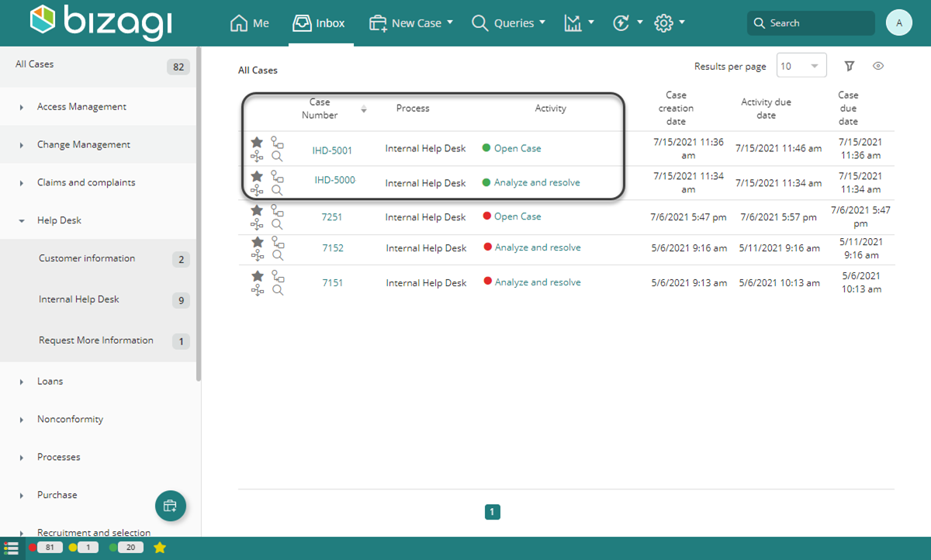Screen dimensions: 931x560
Task: Click the process diagram icon for IHD-5001
Action: pos(257,156)
